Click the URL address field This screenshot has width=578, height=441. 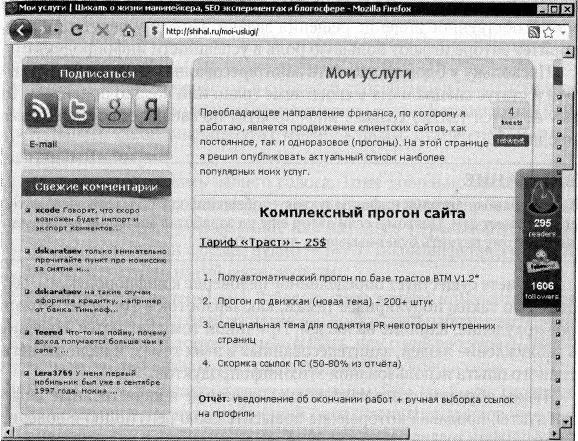(345, 32)
